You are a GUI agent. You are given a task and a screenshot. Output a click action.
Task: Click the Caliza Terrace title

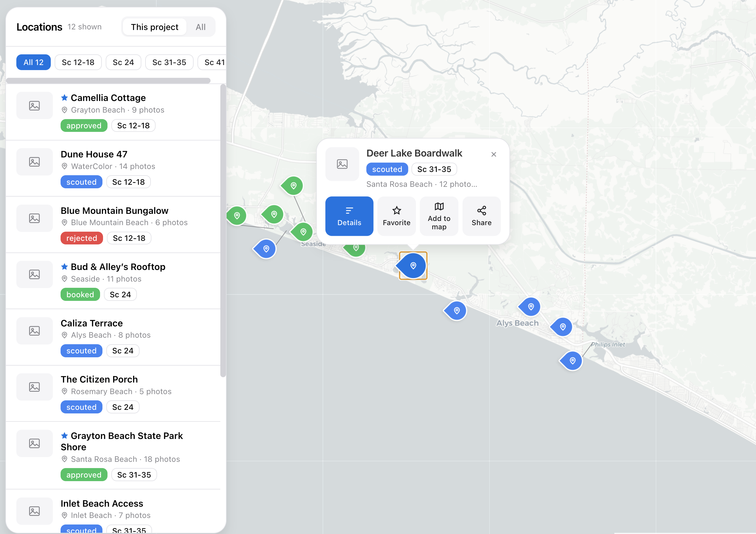point(91,323)
